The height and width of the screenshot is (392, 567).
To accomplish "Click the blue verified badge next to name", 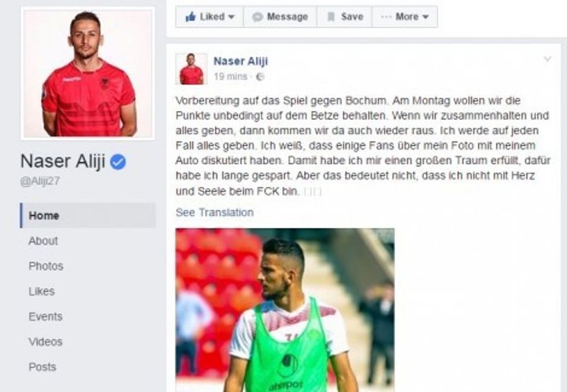I will click(x=118, y=161).
